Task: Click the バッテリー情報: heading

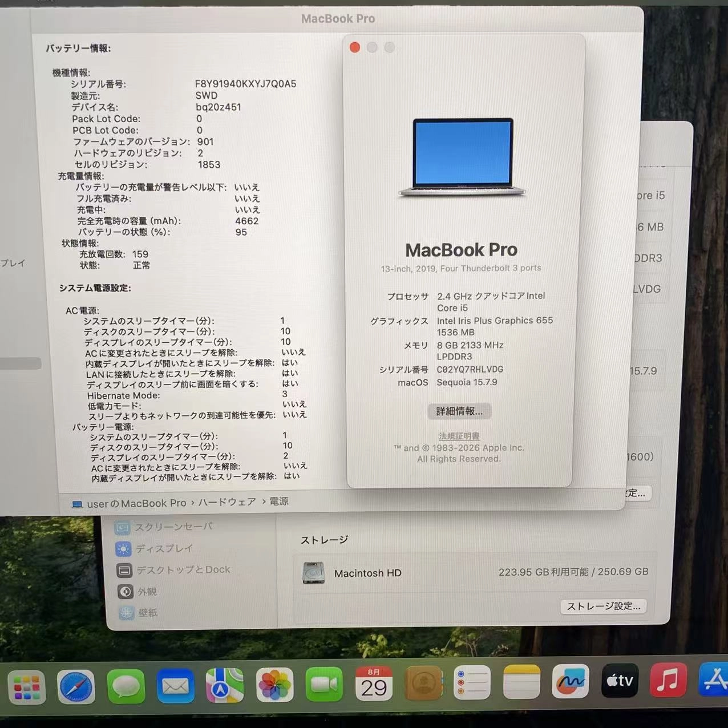Action: point(79,48)
